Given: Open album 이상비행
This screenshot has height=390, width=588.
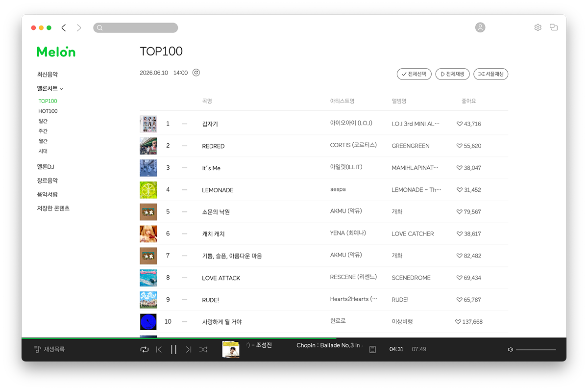Looking at the screenshot, I should point(402,322).
